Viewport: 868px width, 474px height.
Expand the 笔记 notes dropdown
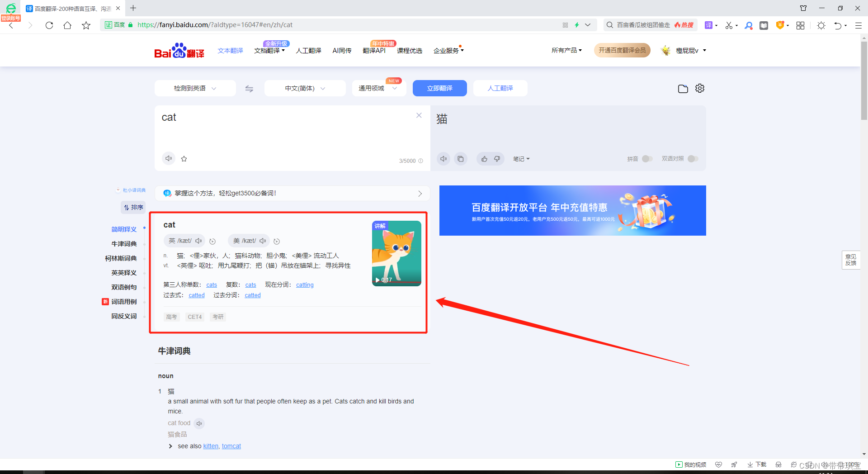point(521,159)
